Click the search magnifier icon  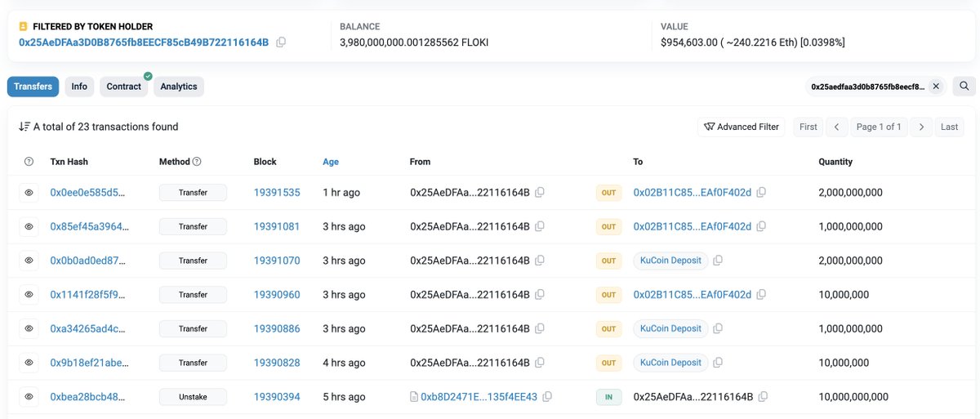964,86
